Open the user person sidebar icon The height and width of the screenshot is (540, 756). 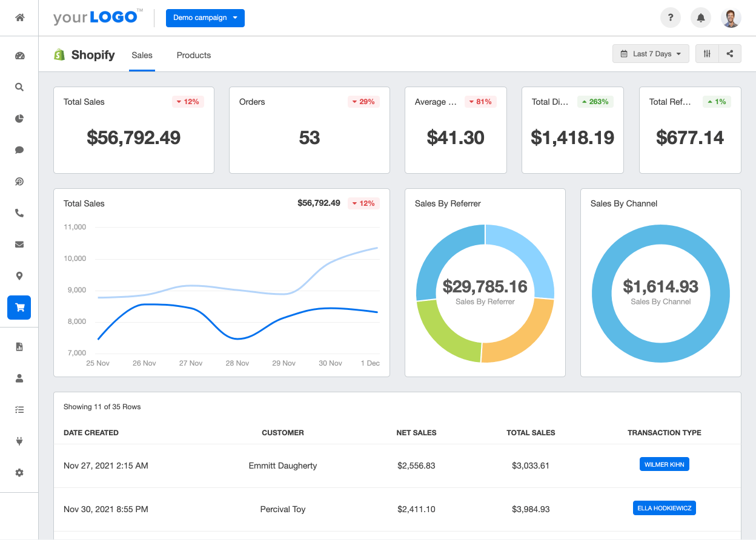click(x=19, y=378)
